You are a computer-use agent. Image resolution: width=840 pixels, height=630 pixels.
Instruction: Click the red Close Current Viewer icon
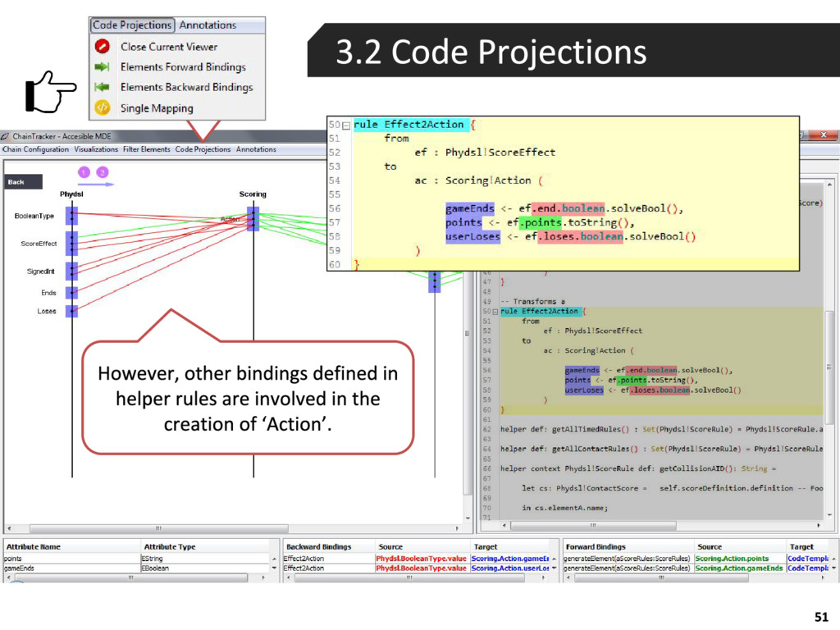(103, 47)
